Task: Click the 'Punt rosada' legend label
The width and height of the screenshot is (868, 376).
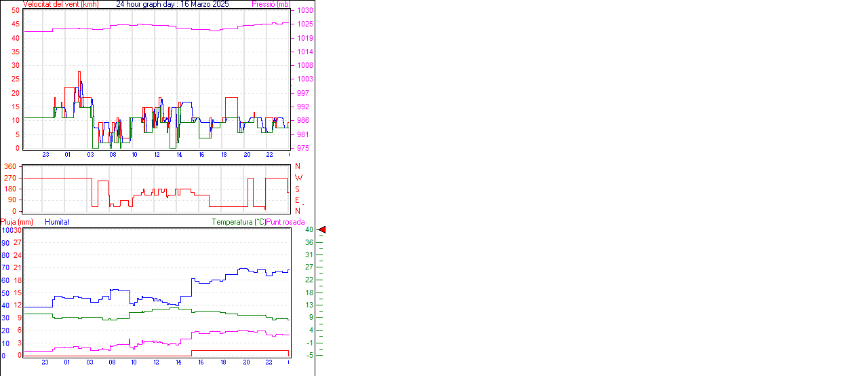Action: [285, 222]
